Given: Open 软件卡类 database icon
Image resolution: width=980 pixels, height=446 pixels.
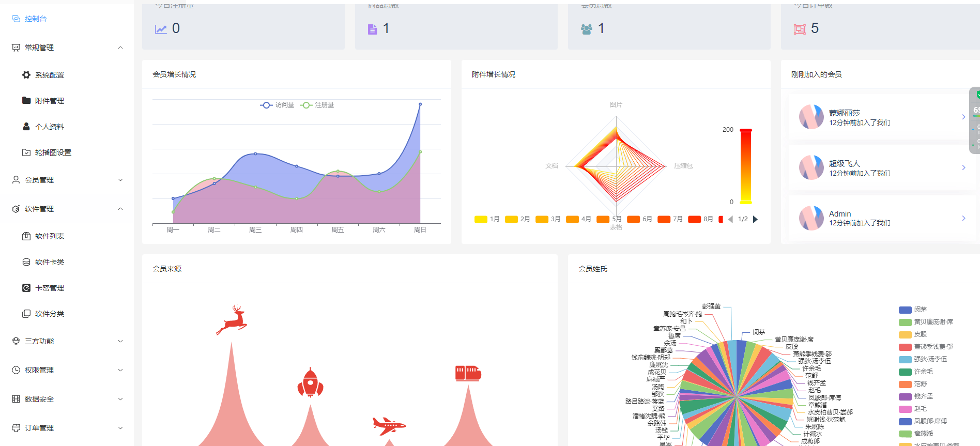Looking at the screenshot, I should click(26, 262).
